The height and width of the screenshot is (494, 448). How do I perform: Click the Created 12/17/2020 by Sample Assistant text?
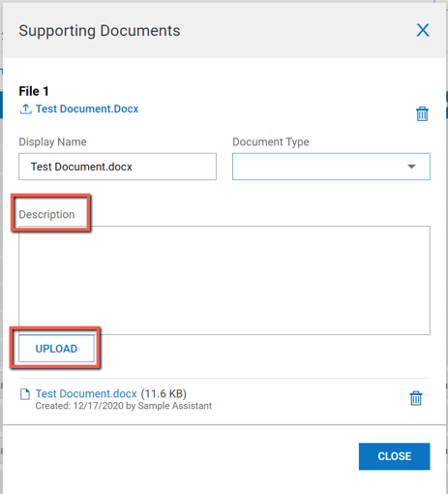click(x=124, y=406)
